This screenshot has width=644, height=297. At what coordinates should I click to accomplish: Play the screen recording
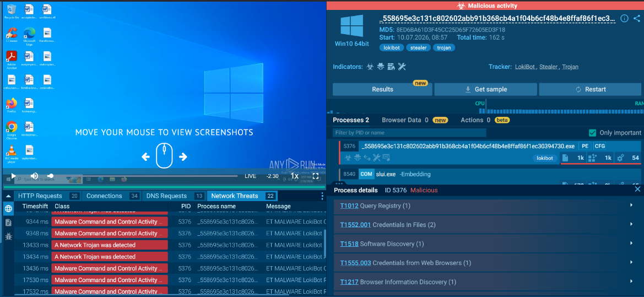click(14, 176)
